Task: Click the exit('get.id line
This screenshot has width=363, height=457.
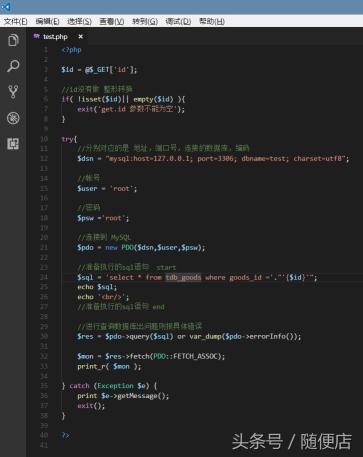Action: [x=131, y=109]
